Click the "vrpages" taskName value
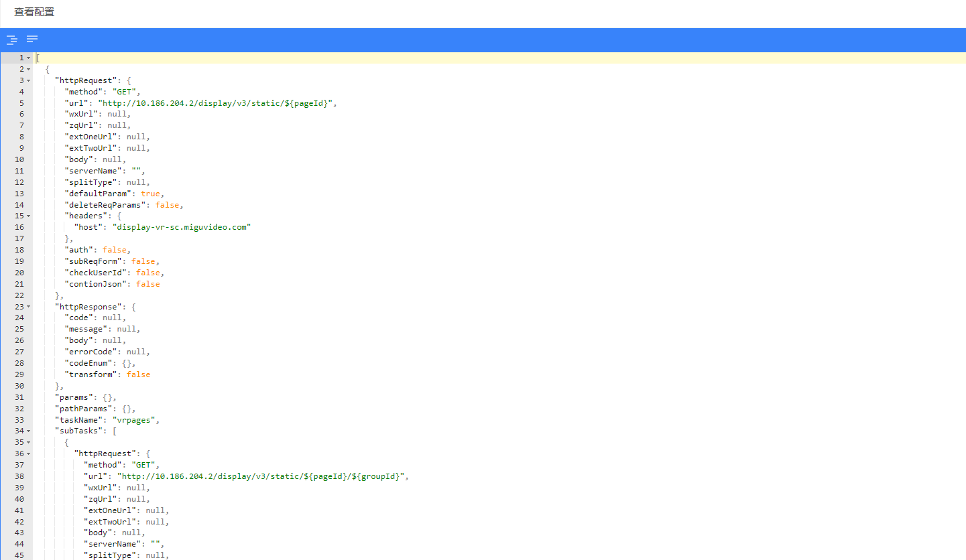Viewport: 966px width, 560px height. (x=133, y=420)
